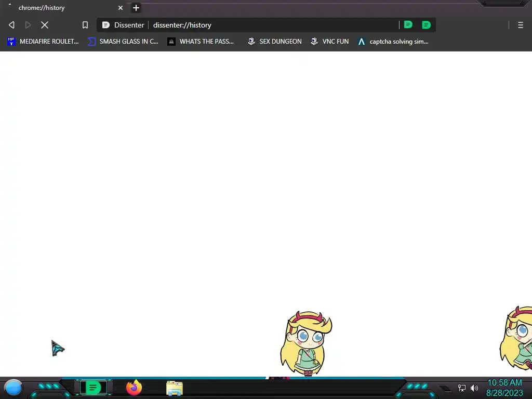Bookmark this page with the bookmark icon

coord(85,25)
